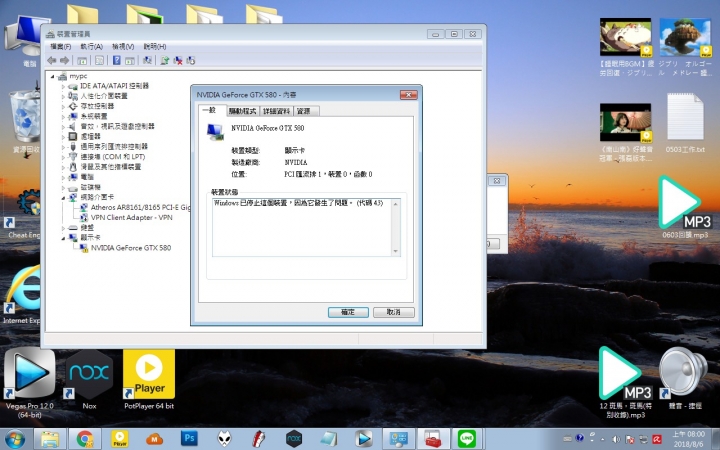Click the Back arrow in Device Manager toolbar

point(52,60)
